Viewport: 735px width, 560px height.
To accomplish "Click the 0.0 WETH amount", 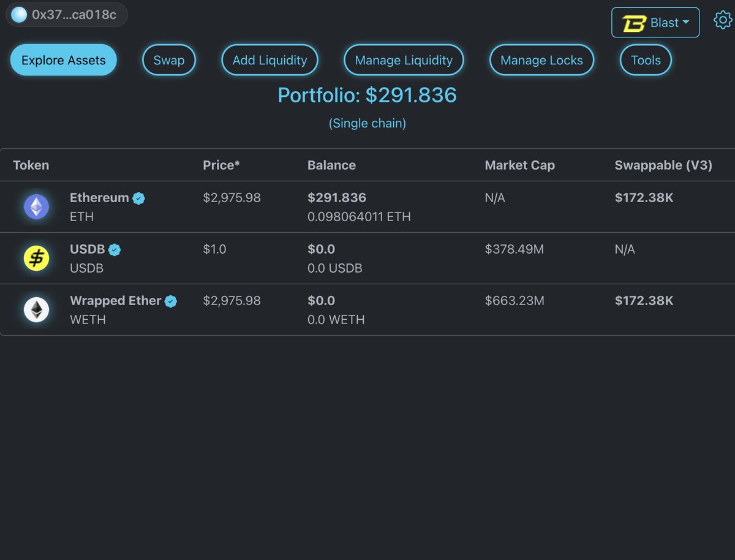I will 336,320.
